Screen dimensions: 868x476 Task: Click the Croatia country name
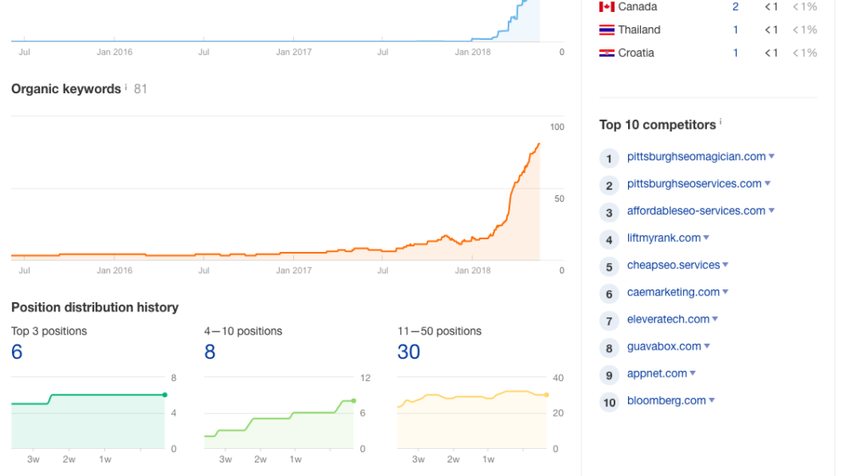click(x=636, y=53)
